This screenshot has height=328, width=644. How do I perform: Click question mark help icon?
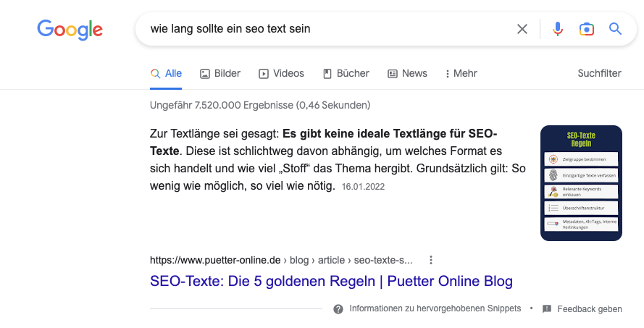coord(338,309)
